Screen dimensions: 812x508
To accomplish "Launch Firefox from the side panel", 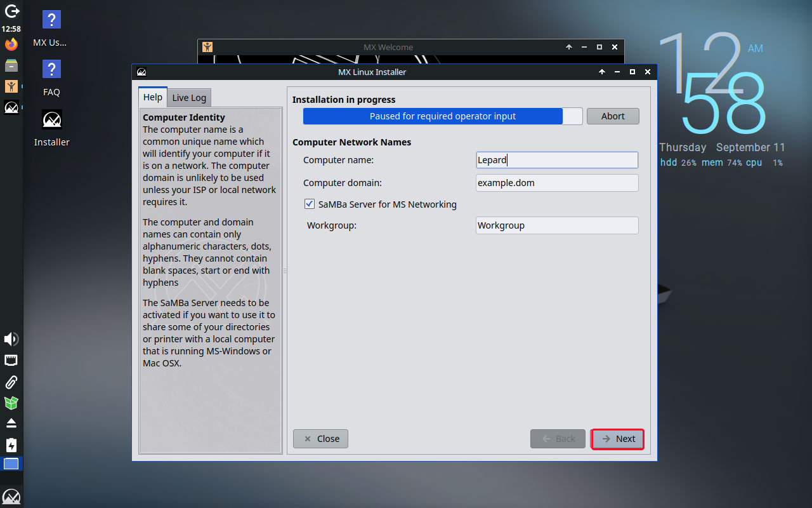I will point(11,44).
